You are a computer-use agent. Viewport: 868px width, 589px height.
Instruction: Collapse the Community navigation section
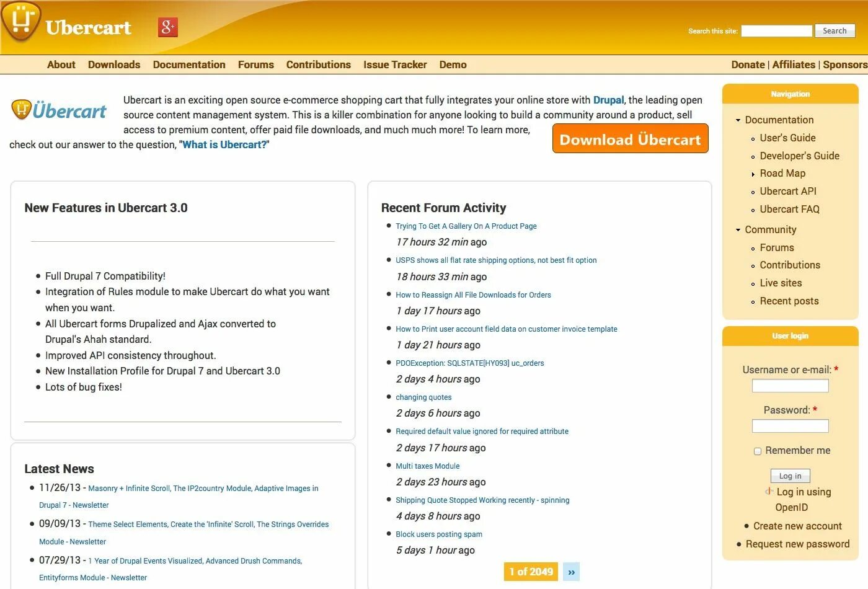click(x=738, y=230)
